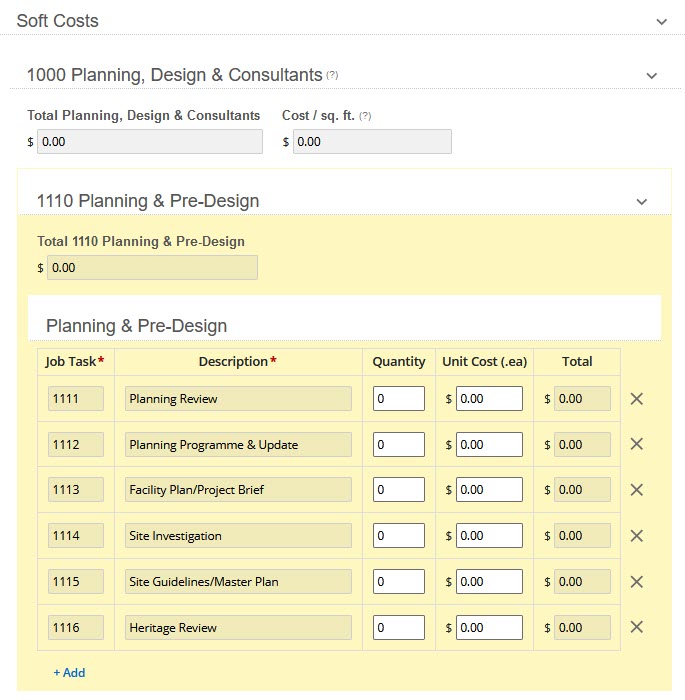
Task: Click Unit Cost field for Site Guidelines/Master Plan
Action: 489,582
